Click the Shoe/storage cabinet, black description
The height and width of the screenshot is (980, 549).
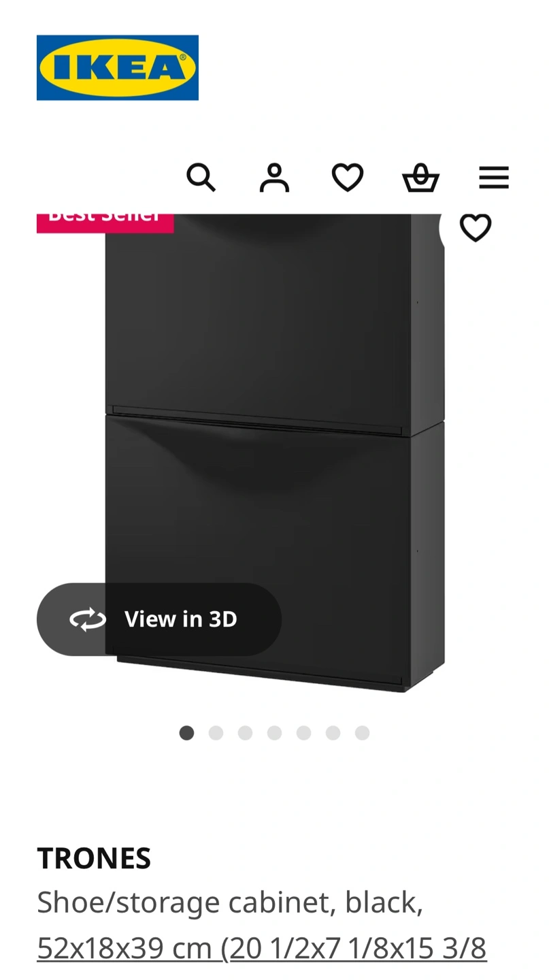click(230, 902)
